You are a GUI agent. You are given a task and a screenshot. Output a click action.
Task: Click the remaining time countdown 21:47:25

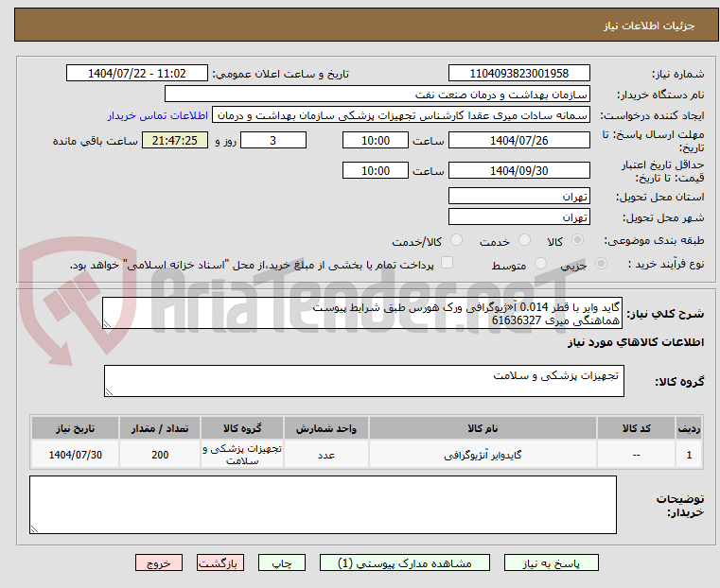174,140
